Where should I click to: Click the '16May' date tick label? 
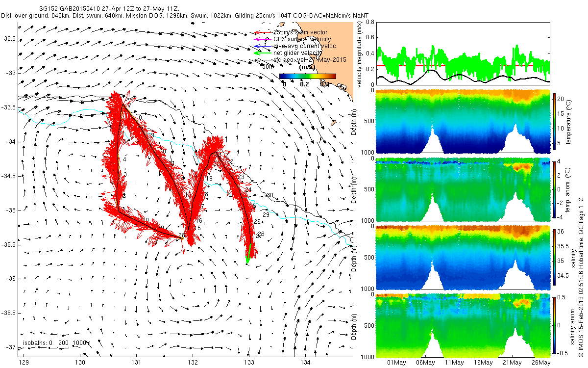point(483,363)
